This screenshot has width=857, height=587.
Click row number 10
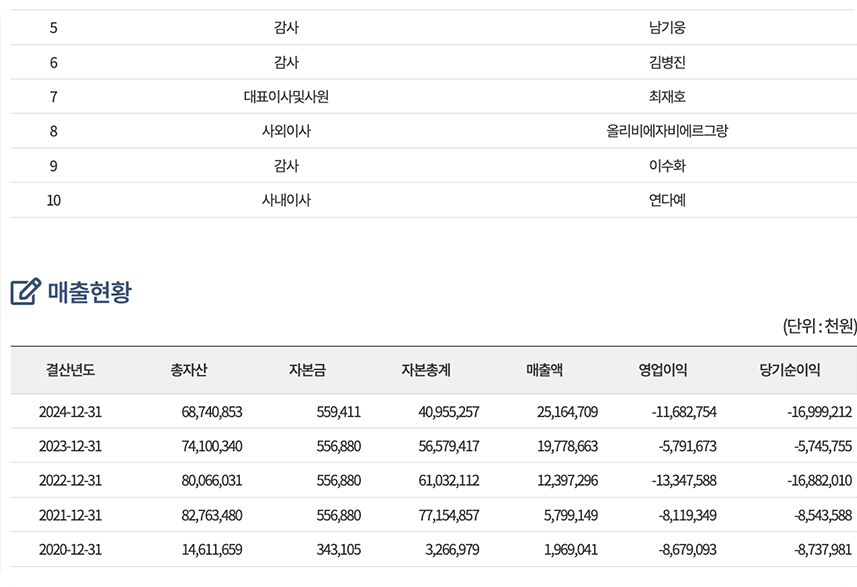coord(54,201)
